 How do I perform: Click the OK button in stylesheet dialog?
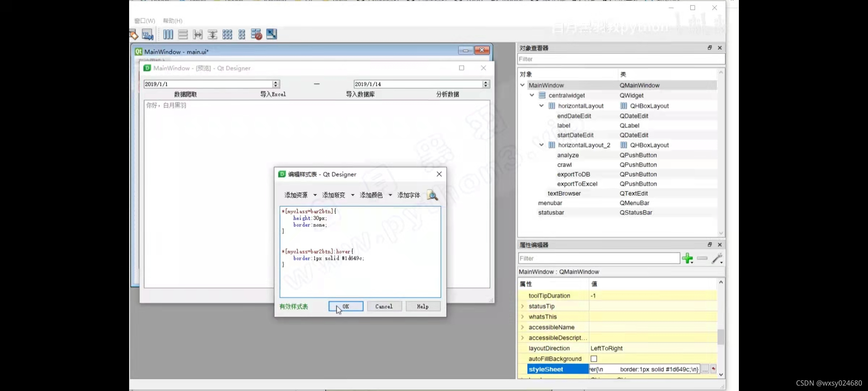345,306
